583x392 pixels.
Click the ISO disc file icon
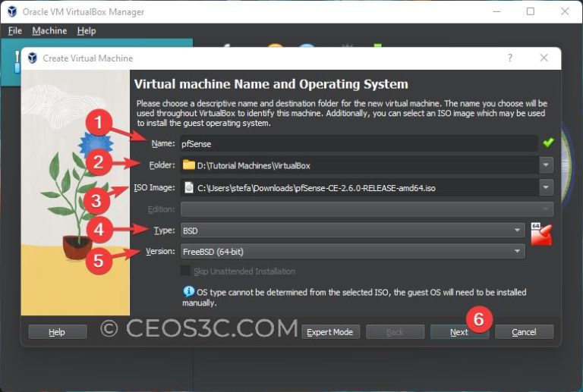pyautogui.click(x=189, y=187)
